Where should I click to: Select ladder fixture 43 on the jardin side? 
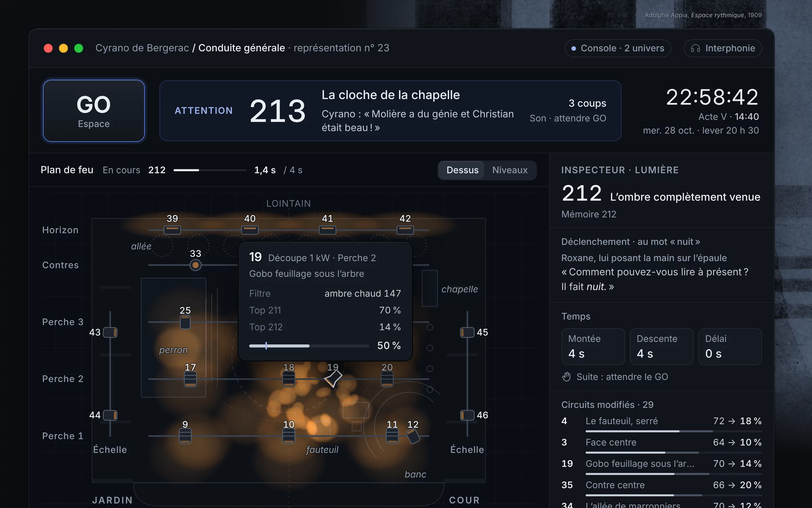pyautogui.click(x=110, y=332)
